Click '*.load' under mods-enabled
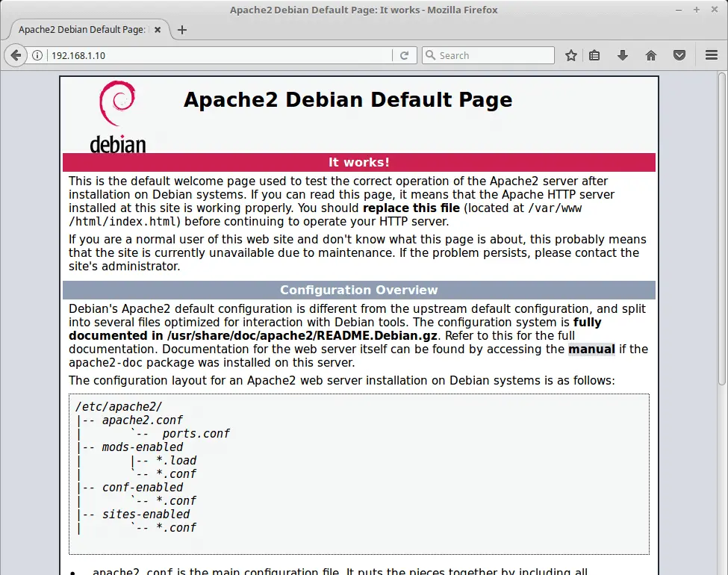This screenshot has height=575, width=728. pos(176,461)
